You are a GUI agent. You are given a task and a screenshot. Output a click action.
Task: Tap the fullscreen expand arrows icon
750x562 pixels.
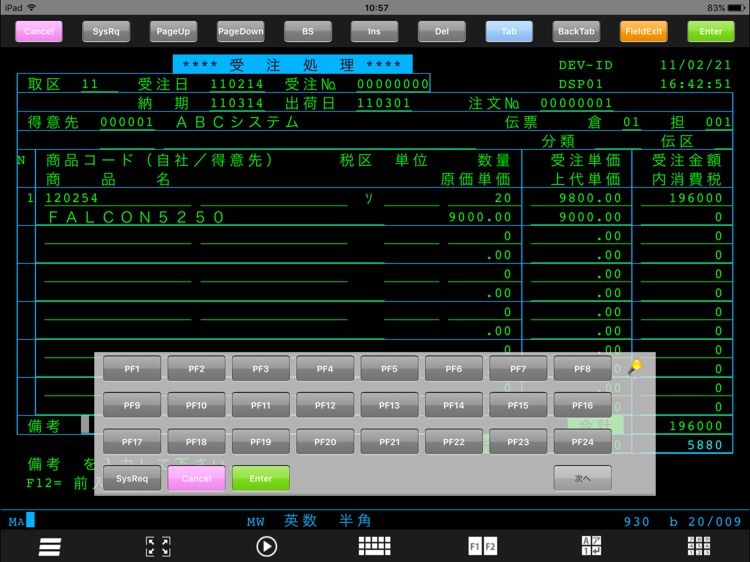pyautogui.click(x=158, y=547)
